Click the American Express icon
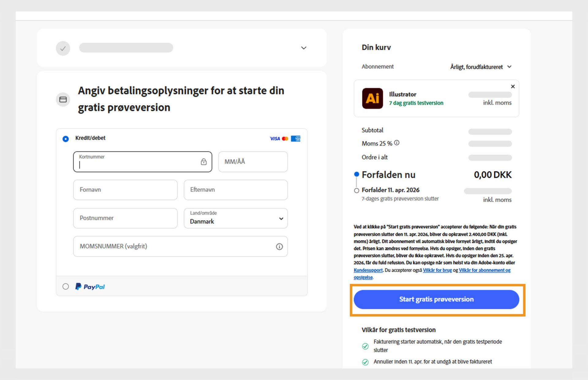588x380 pixels. [296, 139]
